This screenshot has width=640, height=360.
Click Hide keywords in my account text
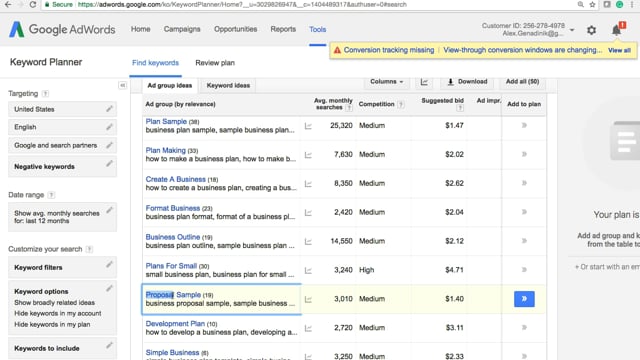click(x=58, y=313)
